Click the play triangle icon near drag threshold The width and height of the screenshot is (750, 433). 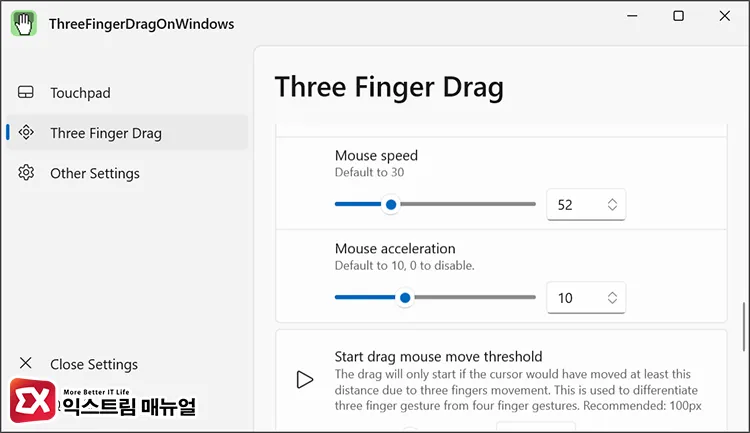[x=304, y=380]
